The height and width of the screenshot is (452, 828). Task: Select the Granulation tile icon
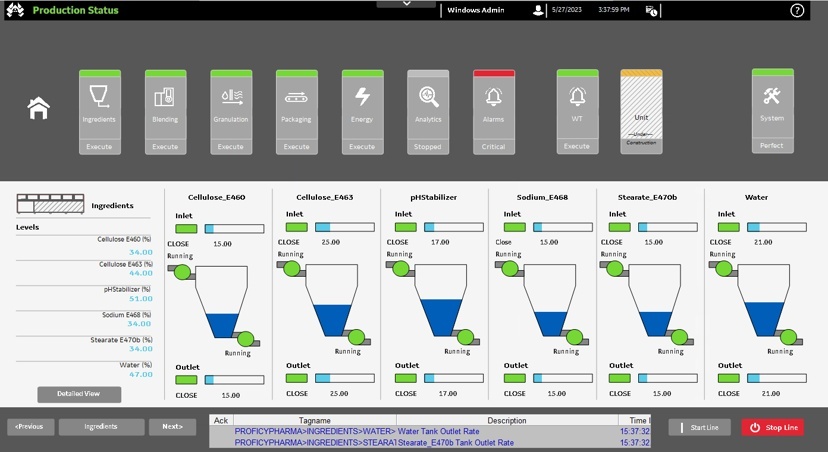point(230,98)
